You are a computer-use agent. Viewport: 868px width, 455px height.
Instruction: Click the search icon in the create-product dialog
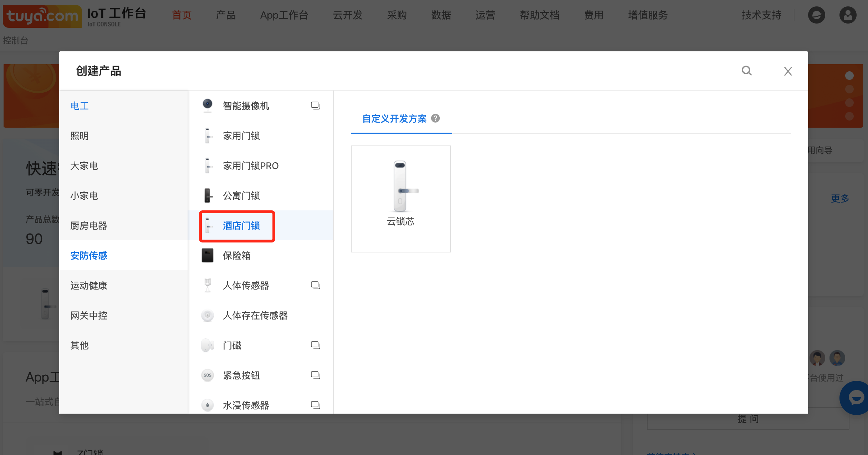pyautogui.click(x=747, y=71)
